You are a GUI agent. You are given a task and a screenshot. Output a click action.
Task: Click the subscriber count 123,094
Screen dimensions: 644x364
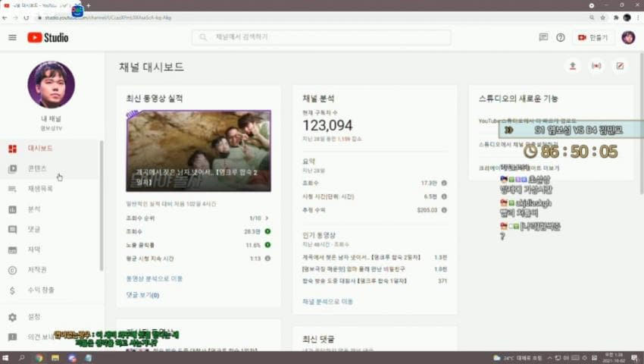point(327,125)
